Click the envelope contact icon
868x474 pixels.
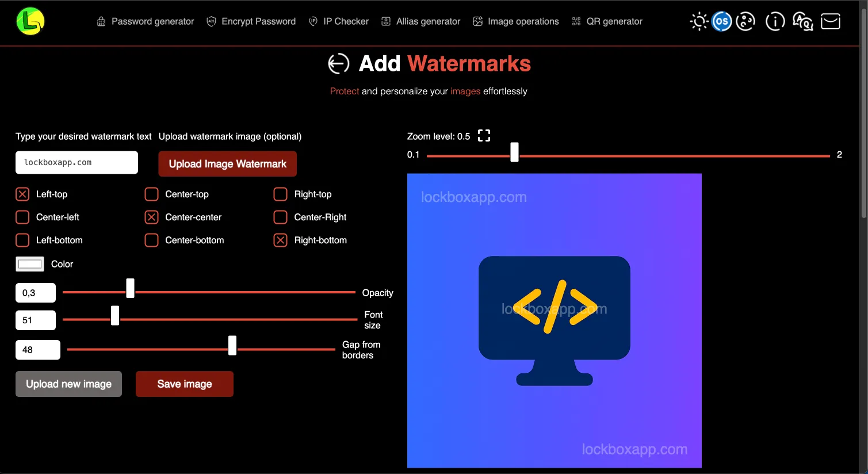830,22
